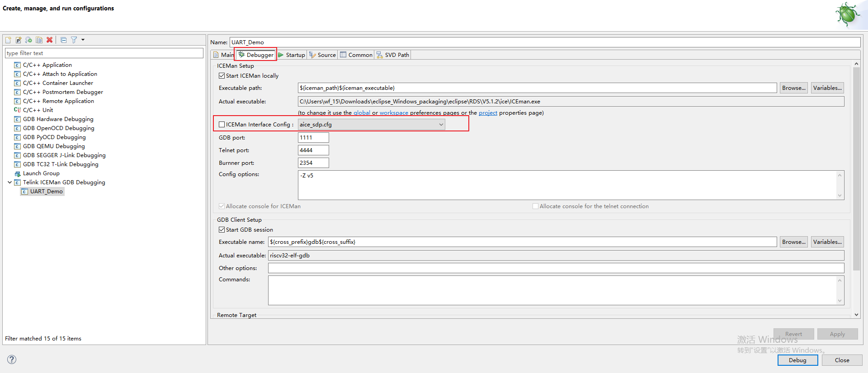868x373 pixels.
Task: Click Browse for GDB executable name
Action: point(794,242)
